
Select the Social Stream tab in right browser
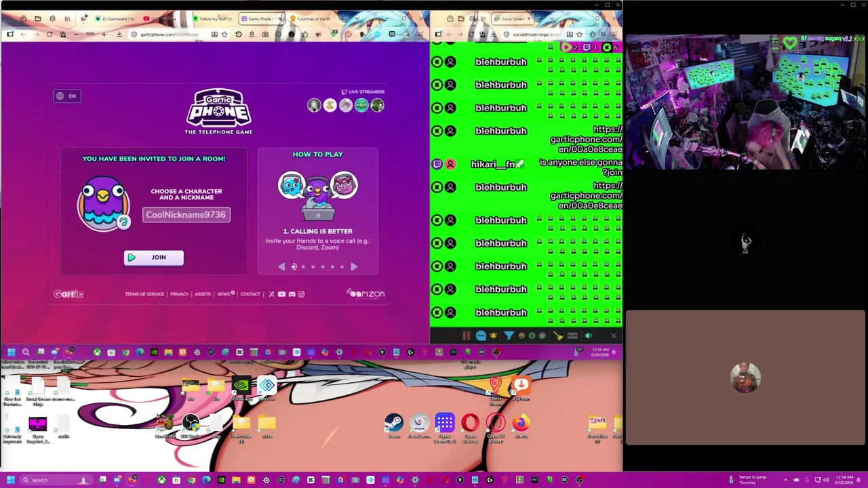513,19
